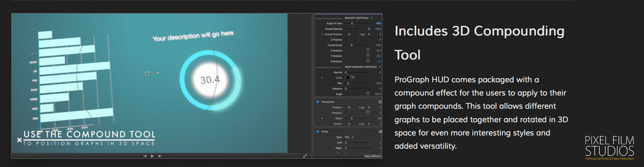
Task: Adjust the Overall Opacity slider
Action: [357, 29]
